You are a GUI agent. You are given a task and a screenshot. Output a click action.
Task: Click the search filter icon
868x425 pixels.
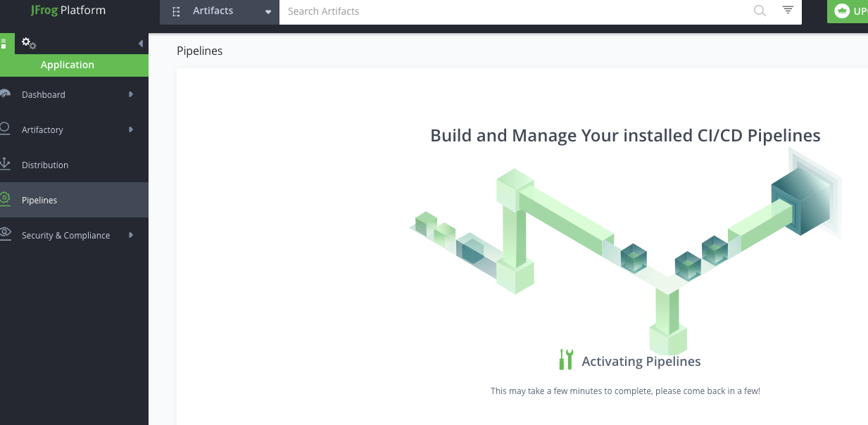click(787, 11)
